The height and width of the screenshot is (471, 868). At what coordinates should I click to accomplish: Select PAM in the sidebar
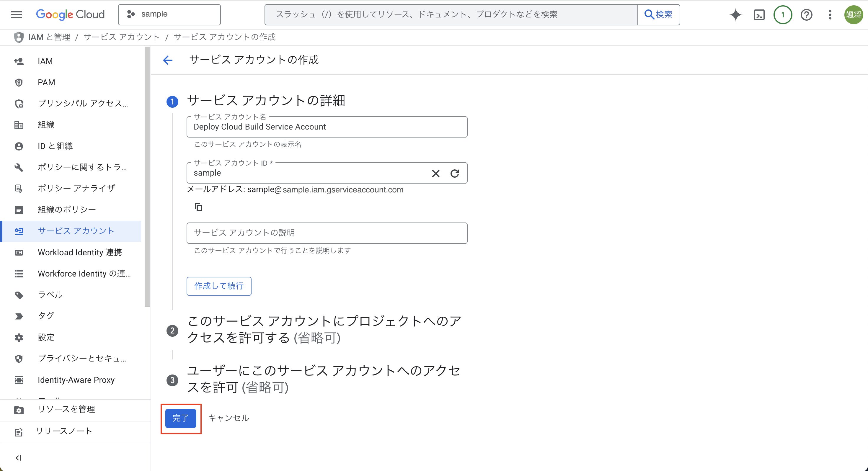click(71, 83)
